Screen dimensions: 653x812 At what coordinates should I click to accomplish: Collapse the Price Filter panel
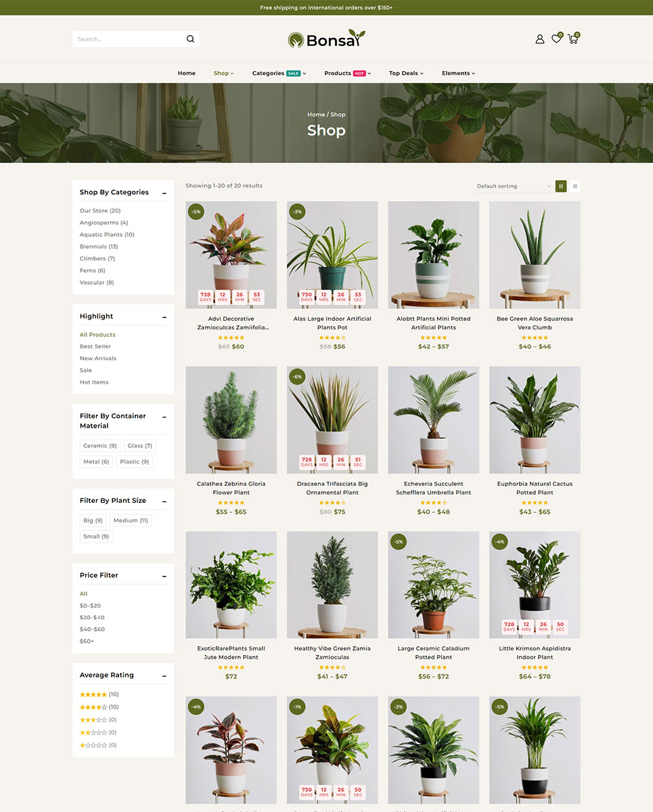click(x=164, y=577)
